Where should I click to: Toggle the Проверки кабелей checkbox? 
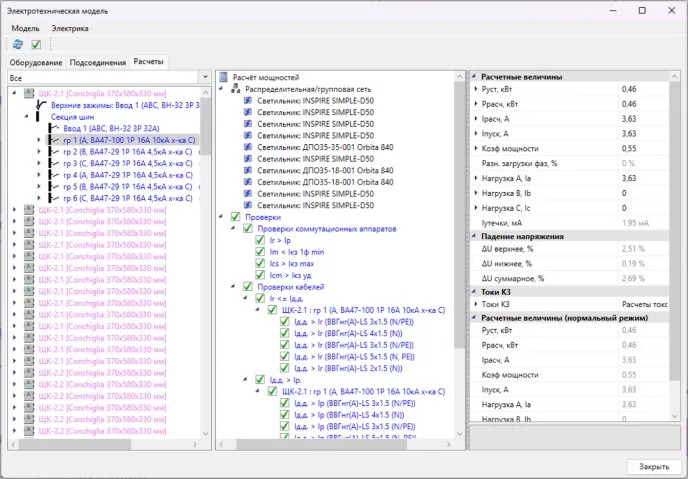pos(248,286)
